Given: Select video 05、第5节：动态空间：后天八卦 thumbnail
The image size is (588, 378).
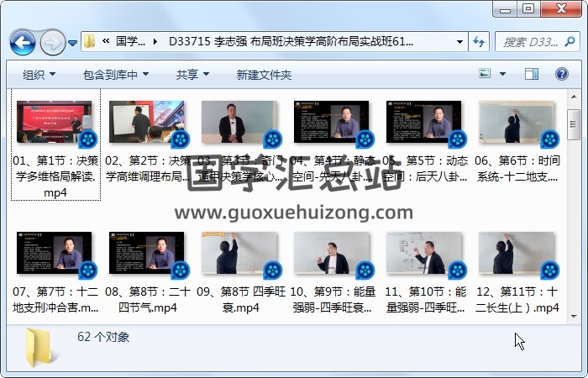Looking at the screenshot, I should 423,122.
